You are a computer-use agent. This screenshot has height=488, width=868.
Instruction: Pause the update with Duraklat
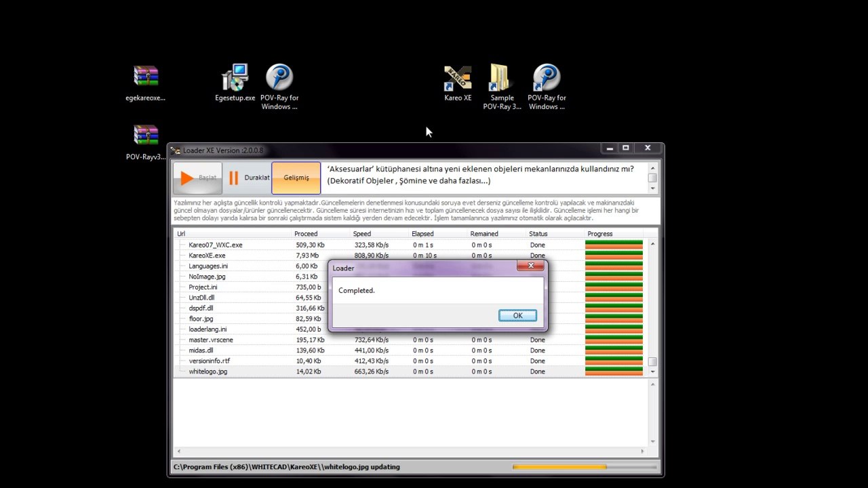248,178
